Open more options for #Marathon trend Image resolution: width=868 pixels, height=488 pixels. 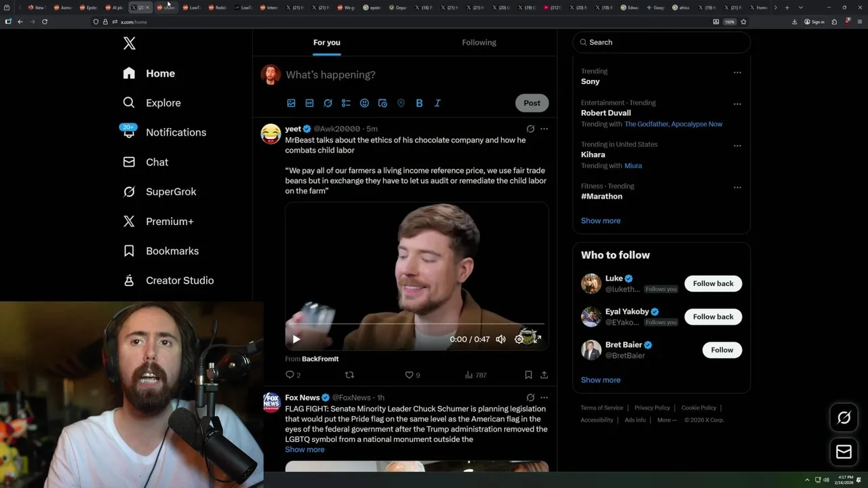coord(737,188)
